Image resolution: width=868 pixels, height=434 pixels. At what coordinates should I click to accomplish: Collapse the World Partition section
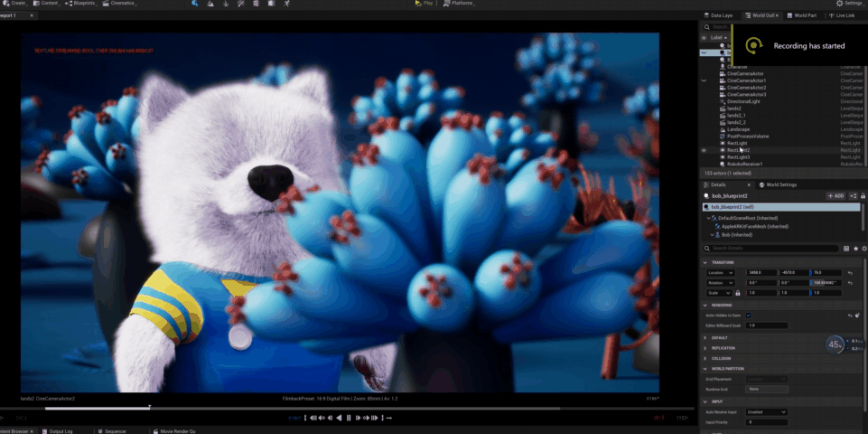pos(705,369)
